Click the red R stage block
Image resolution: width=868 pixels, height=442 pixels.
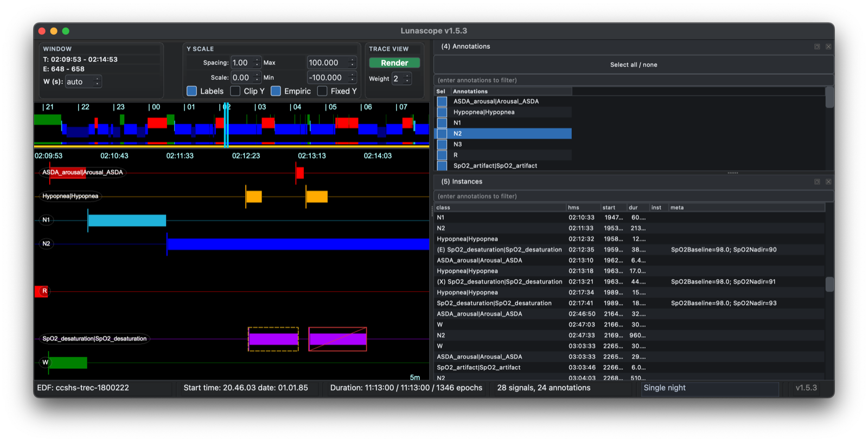click(41, 291)
